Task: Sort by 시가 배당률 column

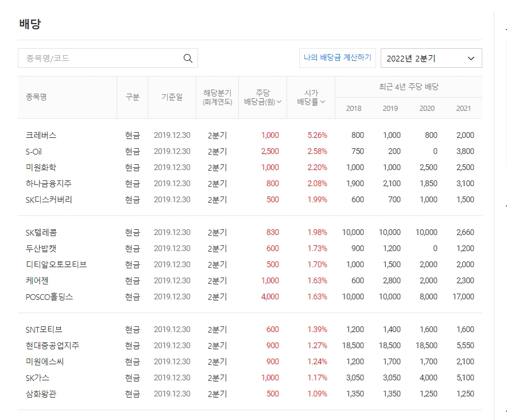Action: click(x=311, y=98)
